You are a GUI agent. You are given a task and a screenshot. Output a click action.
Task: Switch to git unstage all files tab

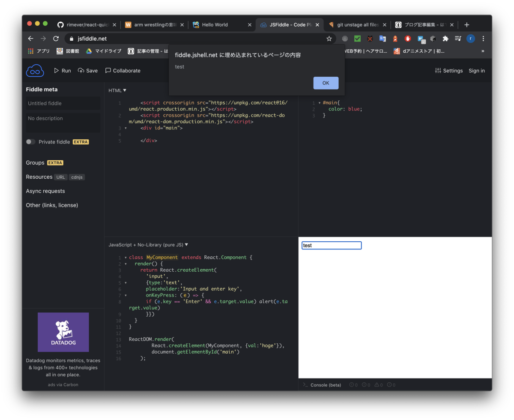click(x=357, y=25)
